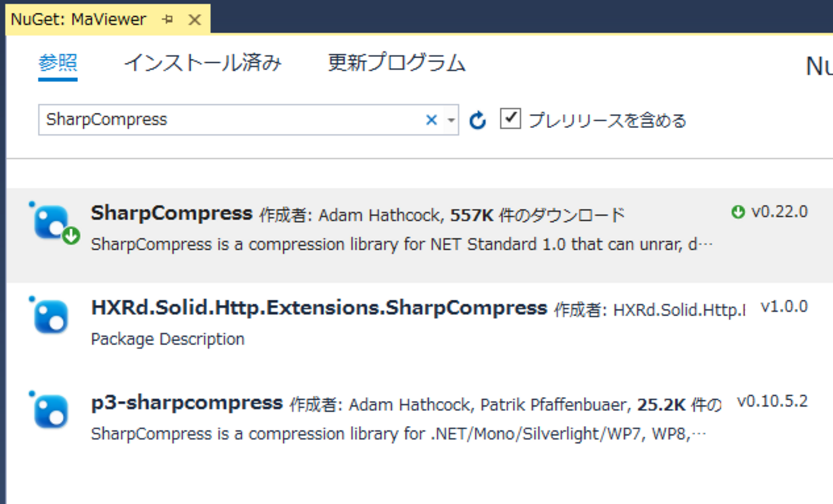Viewport: 833px width, 504px height.
Task: Switch to the 更新プログラム tab
Action: pos(397,63)
